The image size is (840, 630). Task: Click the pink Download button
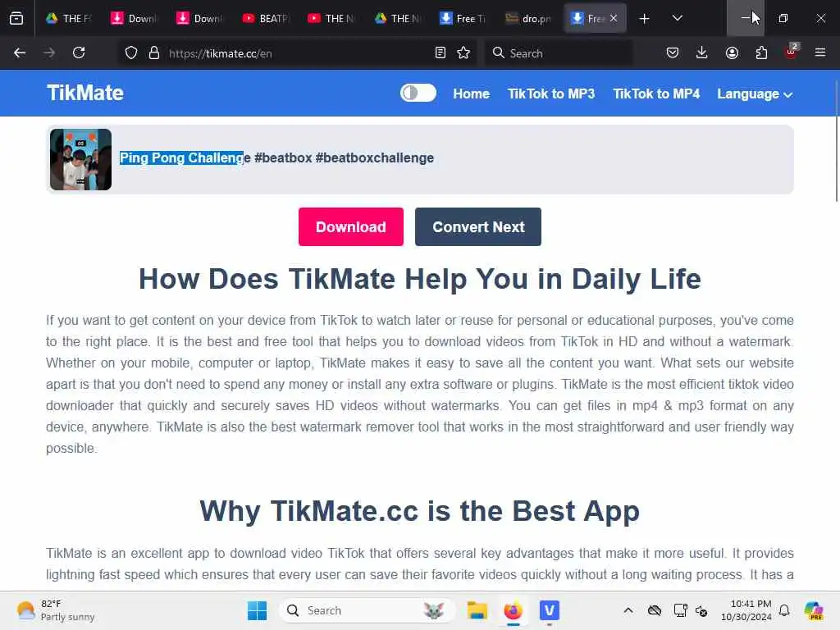click(351, 227)
